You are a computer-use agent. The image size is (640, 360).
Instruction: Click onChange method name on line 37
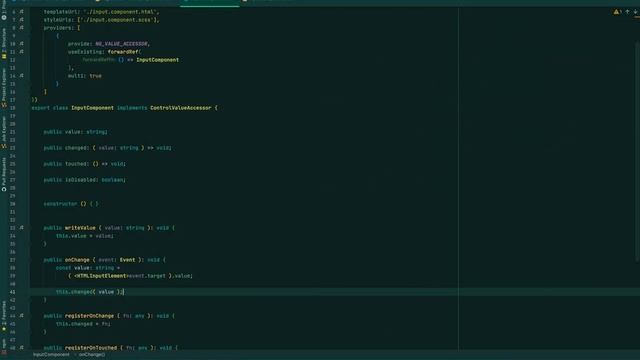click(77, 260)
